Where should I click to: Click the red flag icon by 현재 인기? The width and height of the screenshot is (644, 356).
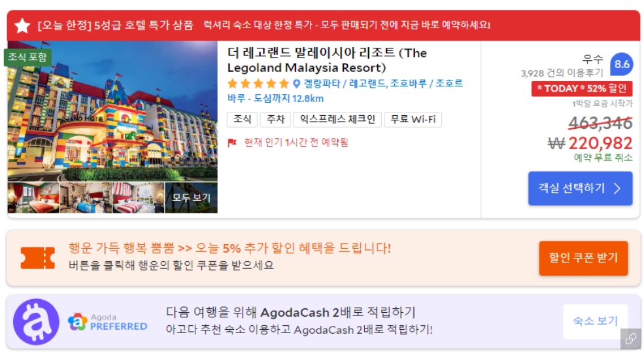pos(232,143)
